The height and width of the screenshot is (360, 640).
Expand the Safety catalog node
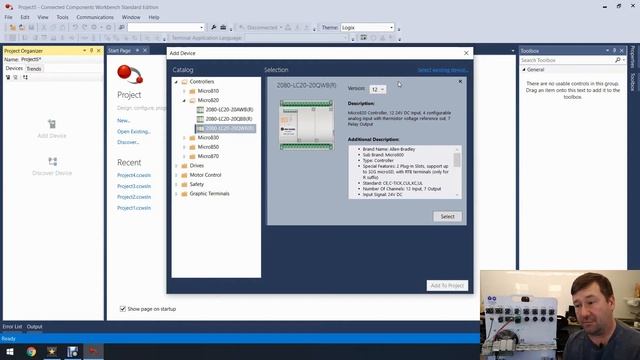pos(176,184)
